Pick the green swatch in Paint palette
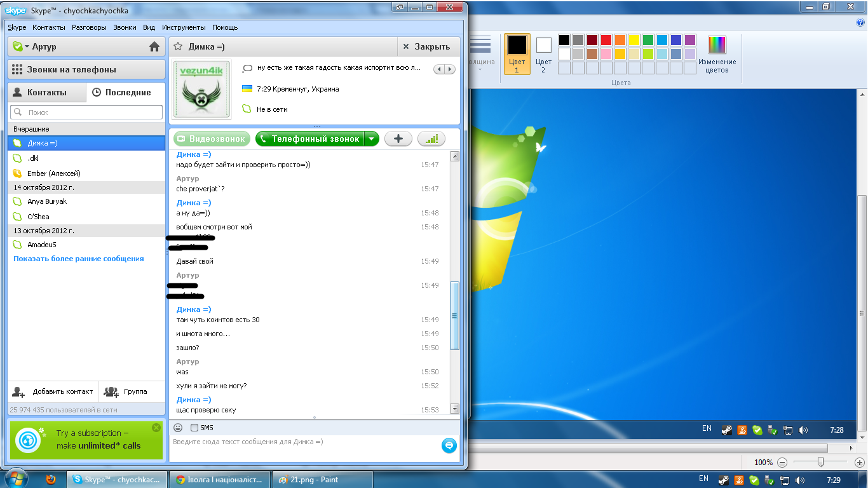Image resolution: width=868 pixels, height=488 pixels. [x=648, y=40]
